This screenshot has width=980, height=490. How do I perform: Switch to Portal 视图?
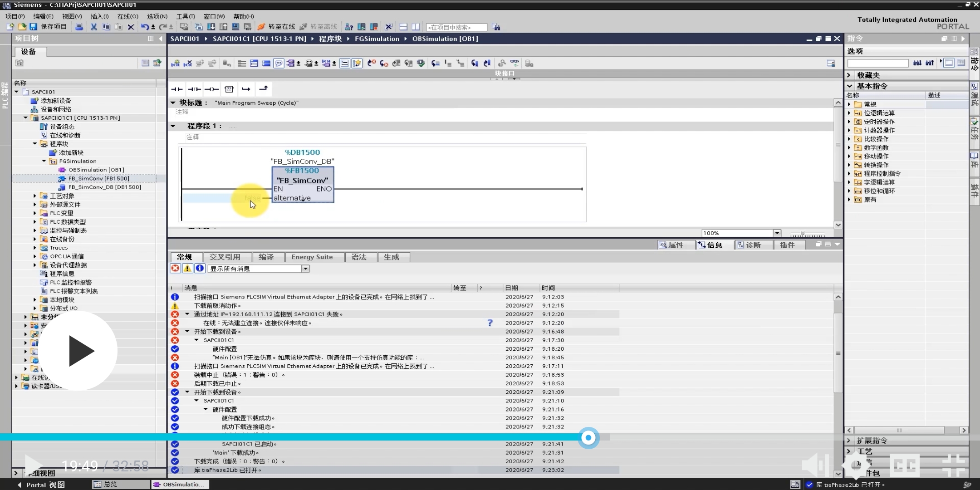pyautogui.click(x=41, y=485)
